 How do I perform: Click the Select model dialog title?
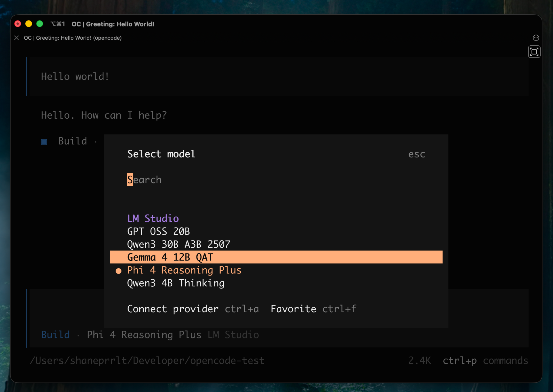[161, 154]
